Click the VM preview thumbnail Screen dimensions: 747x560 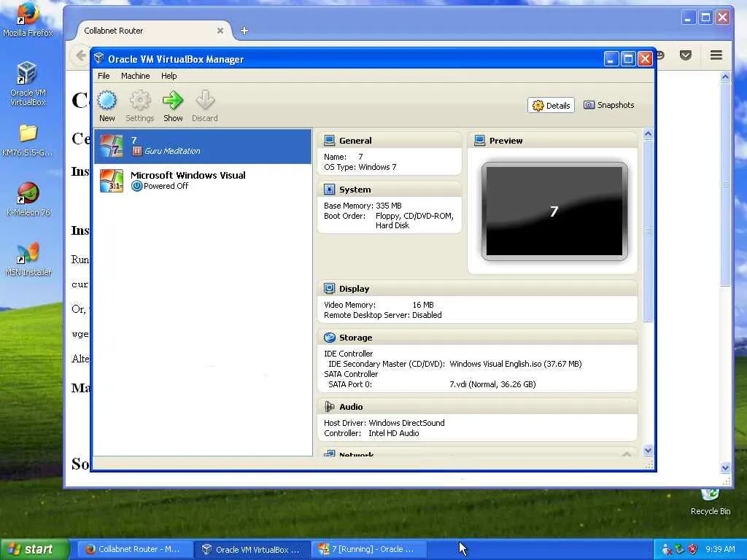point(554,211)
